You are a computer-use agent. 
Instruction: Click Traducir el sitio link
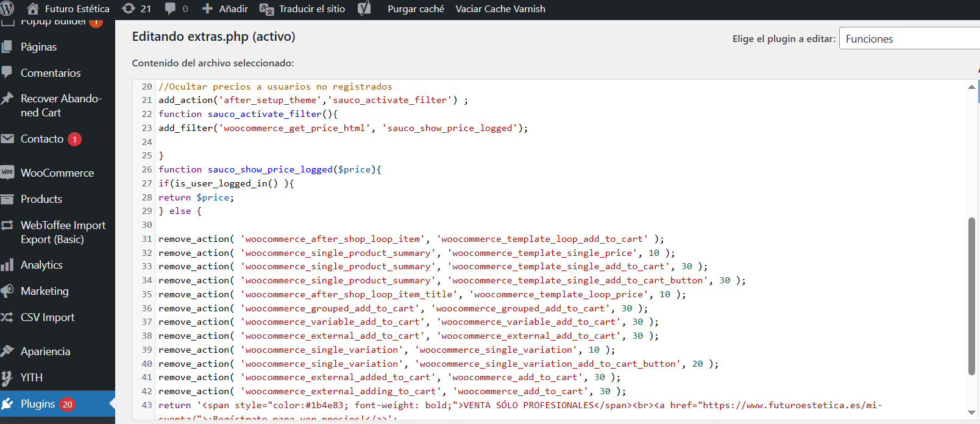tap(312, 9)
